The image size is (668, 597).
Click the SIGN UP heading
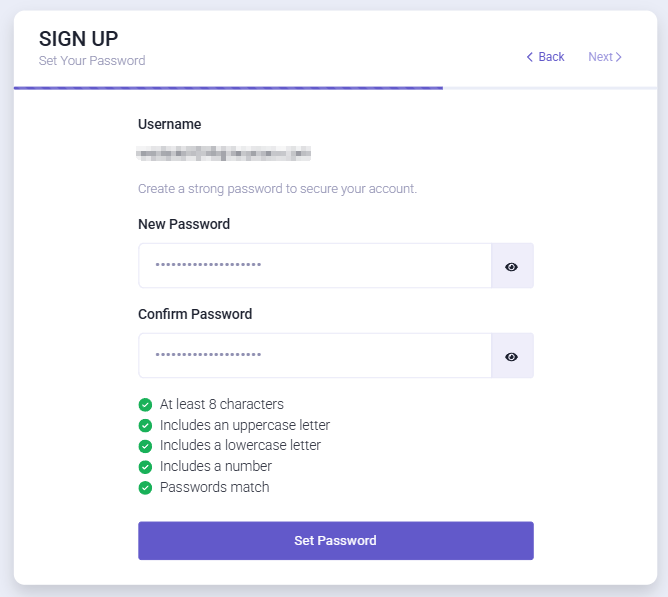point(78,39)
